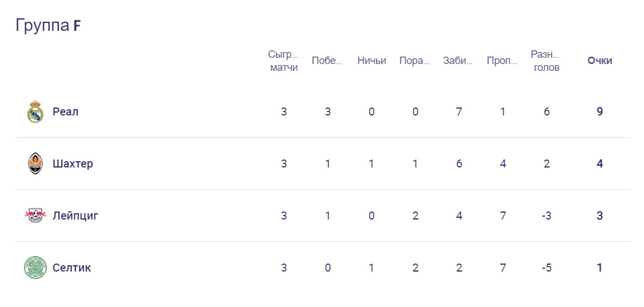
Task: Click the Пора... losses column header
Action: click(x=414, y=61)
